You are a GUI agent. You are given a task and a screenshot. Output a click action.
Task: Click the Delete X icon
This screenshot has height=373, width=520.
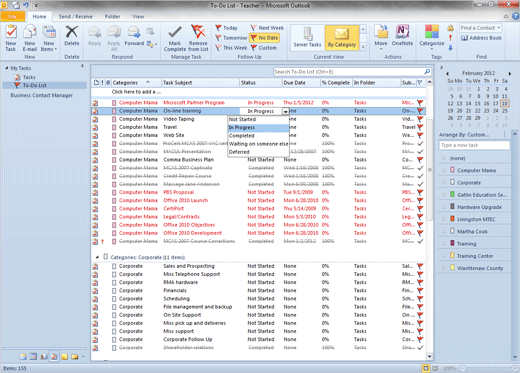coord(72,32)
